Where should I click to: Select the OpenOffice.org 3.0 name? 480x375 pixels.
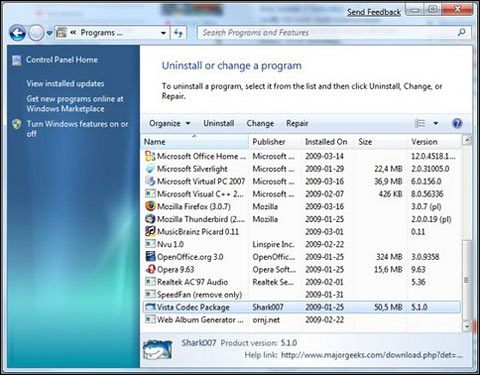click(190, 257)
